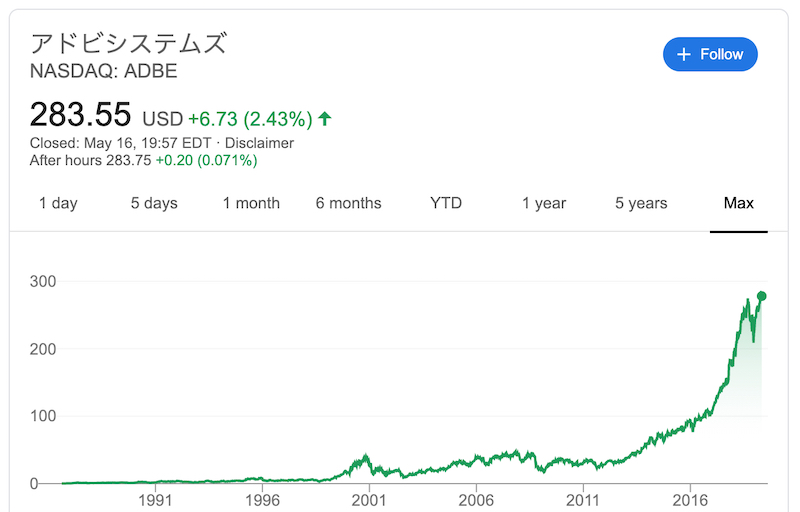Click the NASDAQ: ADBE ticker text
Image resolution: width=800 pixels, height=512 pixels.
[x=104, y=71]
